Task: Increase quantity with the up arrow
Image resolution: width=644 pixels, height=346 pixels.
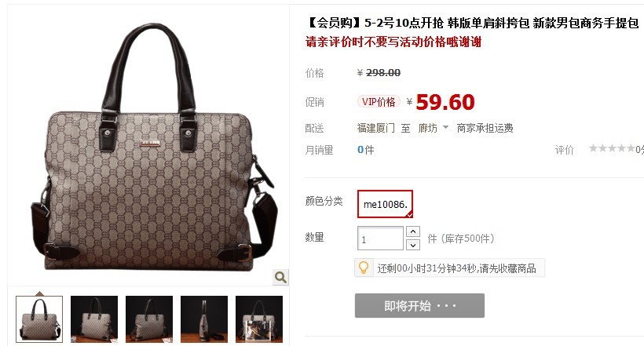Action: (413, 231)
